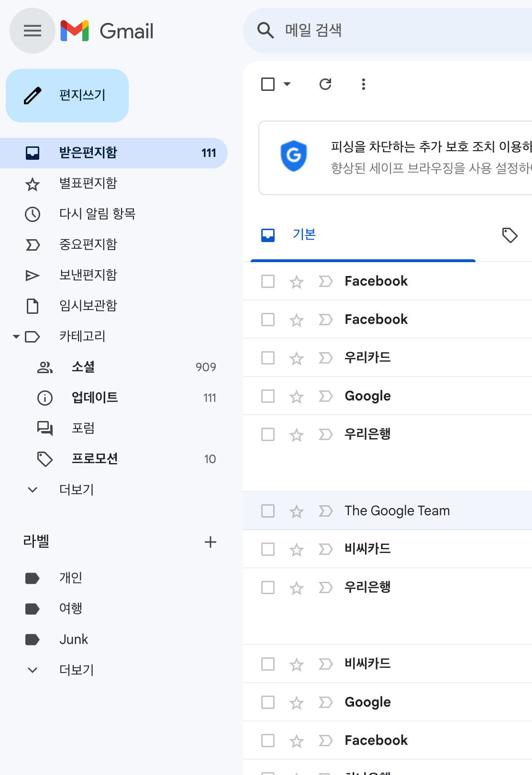Click the search magnifier icon
The width and height of the screenshot is (532, 775).
click(266, 31)
